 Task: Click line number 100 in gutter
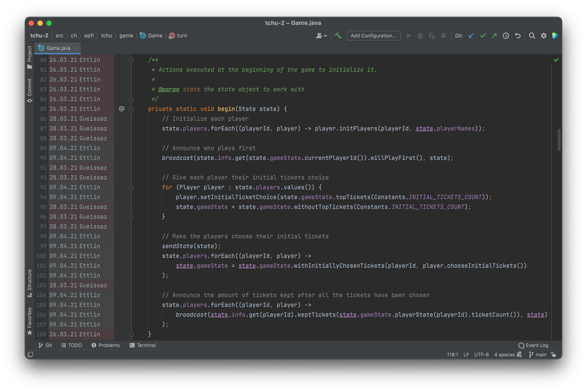coord(41,256)
